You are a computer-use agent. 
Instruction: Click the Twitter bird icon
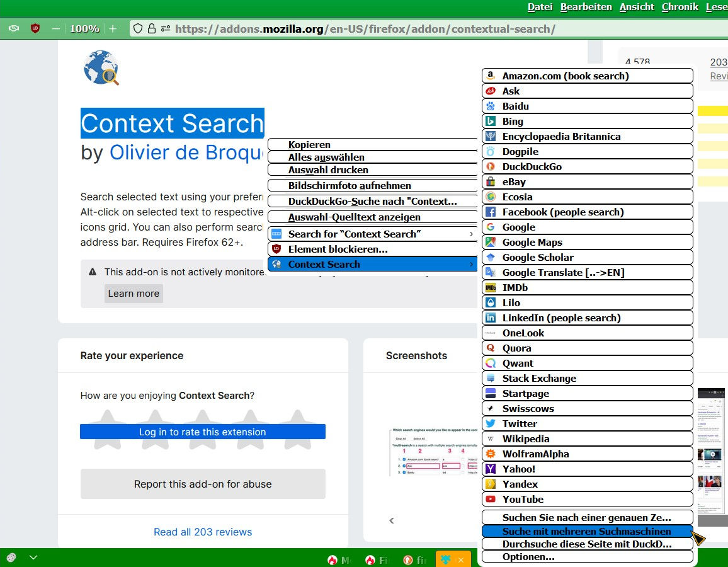[x=491, y=423]
